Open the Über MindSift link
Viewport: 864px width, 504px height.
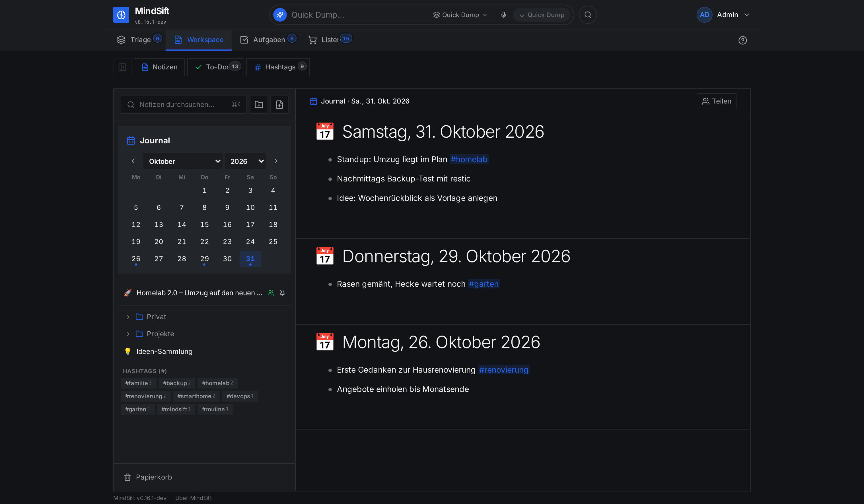click(x=193, y=498)
